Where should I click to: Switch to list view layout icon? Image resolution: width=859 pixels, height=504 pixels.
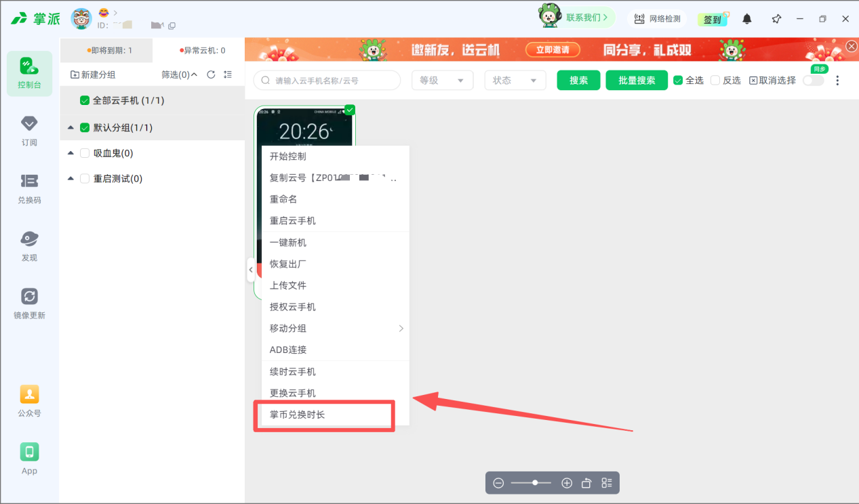(607, 483)
